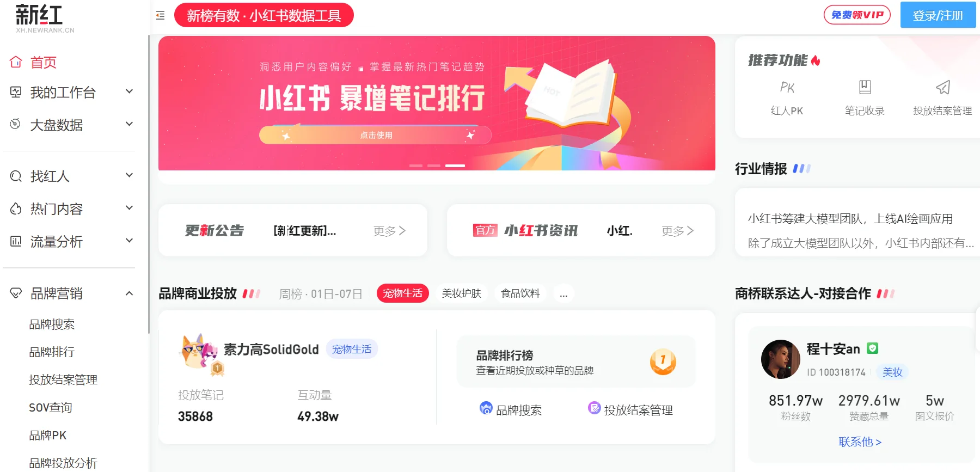Collapse the sidebar with the menu fold icon
Image resolution: width=980 pixels, height=472 pixels.
(160, 15)
